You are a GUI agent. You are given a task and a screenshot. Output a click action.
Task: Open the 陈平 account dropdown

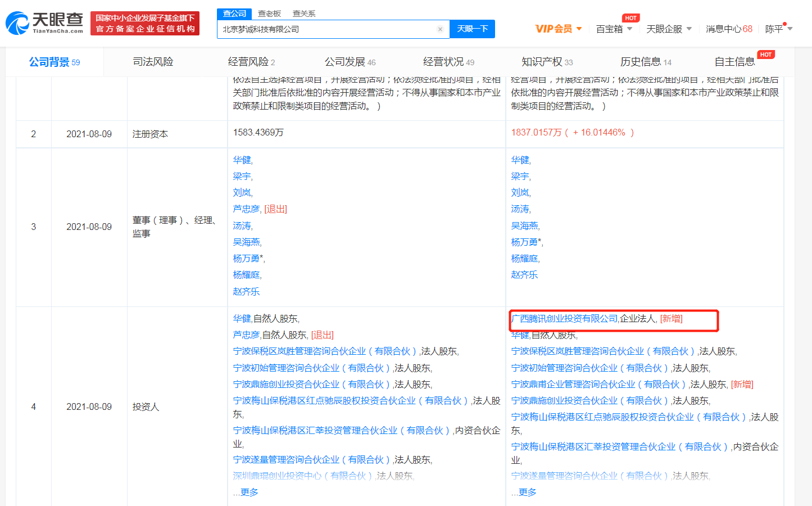point(778,29)
